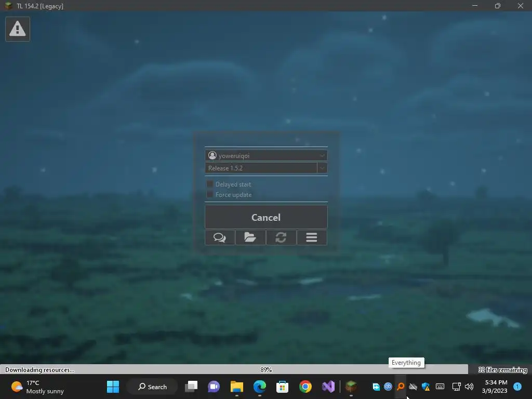
Task: Open the Windows Start menu
Action: 113,387
